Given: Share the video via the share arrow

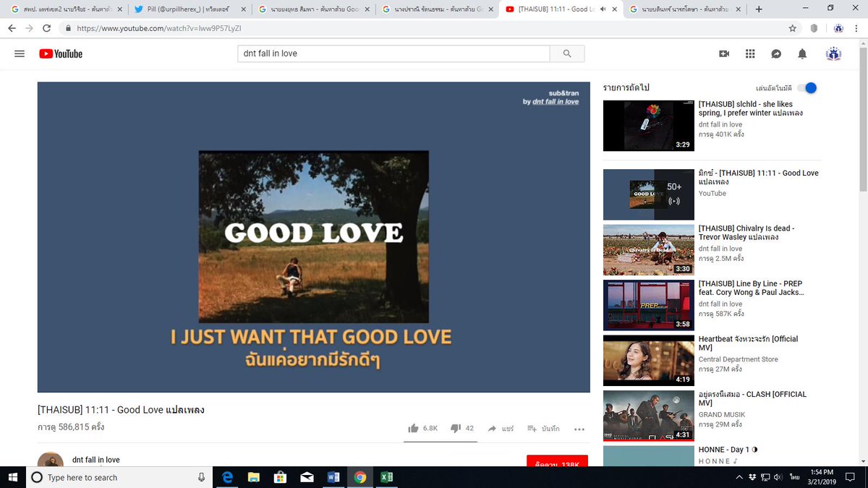Looking at the screenshot, I should coord(501,428).
